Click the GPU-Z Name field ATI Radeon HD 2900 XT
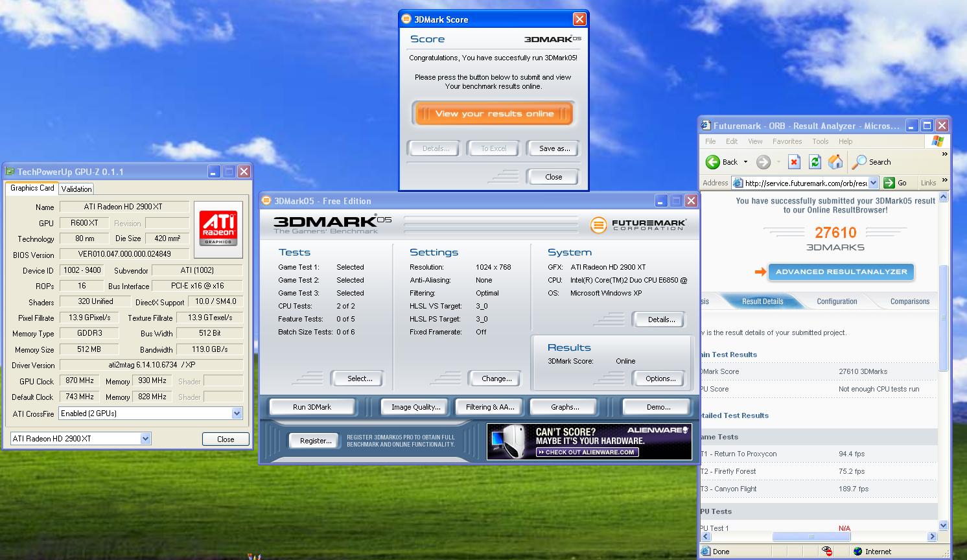Image resolution: width=967 pixels, height=560 pixels. pos(124,207)
